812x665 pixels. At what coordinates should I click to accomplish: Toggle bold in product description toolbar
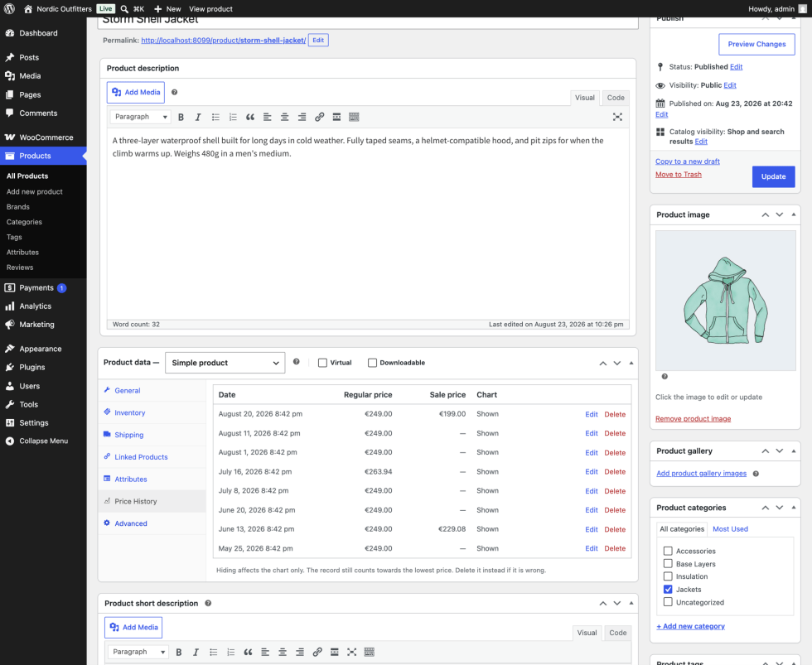click(x=181, y=117)
